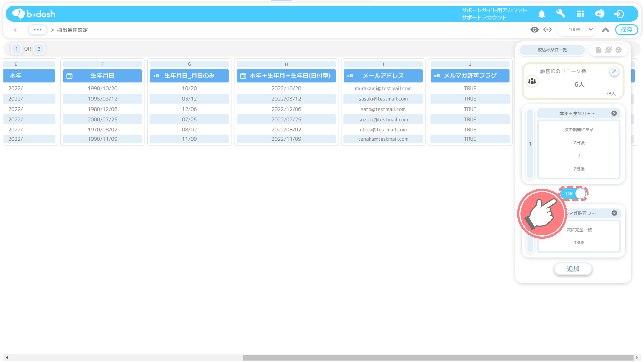This screenshot has width=644, height=362.
Task: Open the apps grid menu icon
Action: (x=580, y=14)
